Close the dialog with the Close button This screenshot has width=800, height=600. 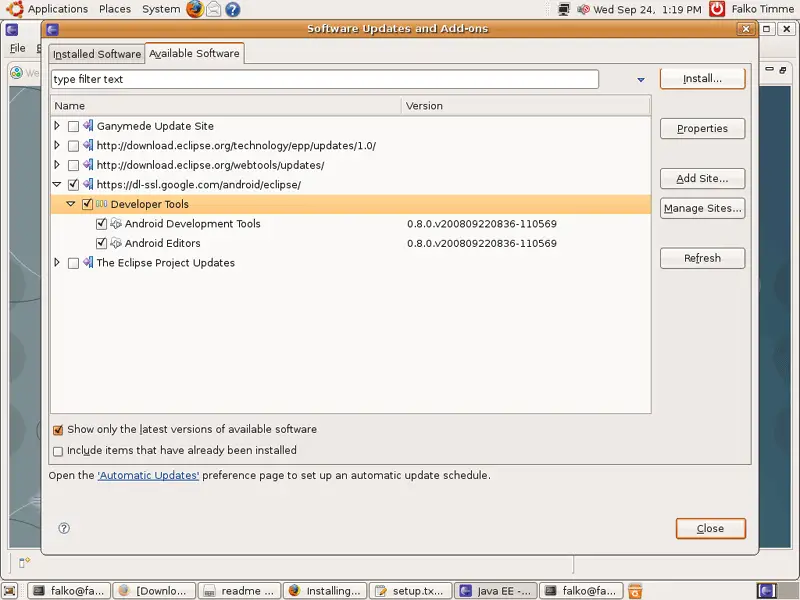pyautogui.click(x=711, y=529)
